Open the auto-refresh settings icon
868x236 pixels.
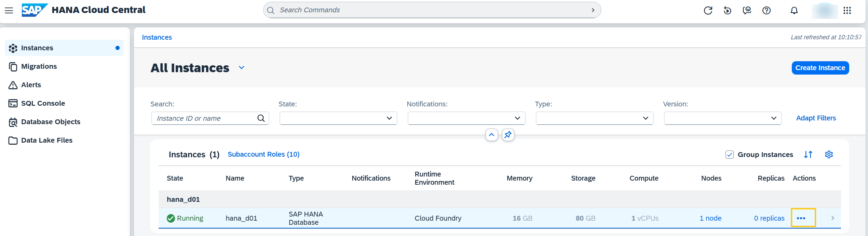pyautogui.click(x=728, y=10)
